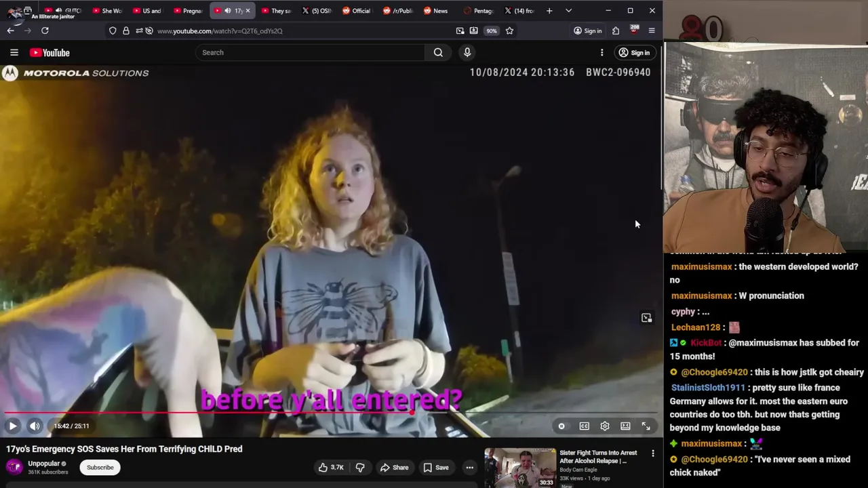The width and height of the screenshot is (868, 488).
Task: Open Firefox View tab overview icon
Action: pyautogui.click(x=28, y=11)
